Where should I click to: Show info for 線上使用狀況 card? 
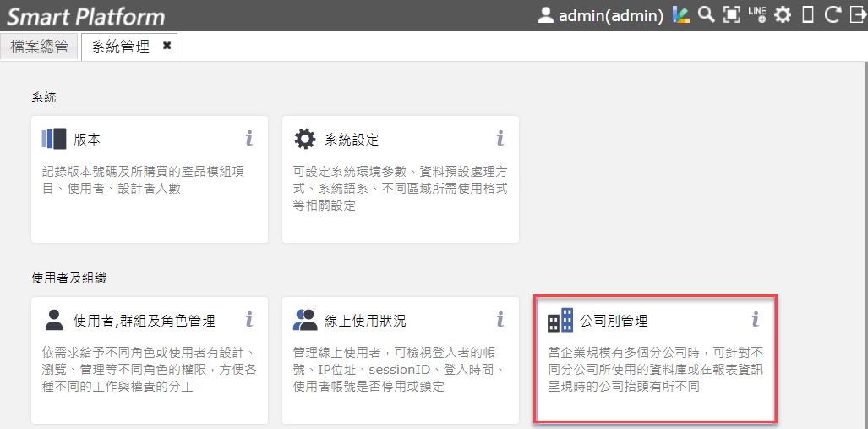coord(500,319)
